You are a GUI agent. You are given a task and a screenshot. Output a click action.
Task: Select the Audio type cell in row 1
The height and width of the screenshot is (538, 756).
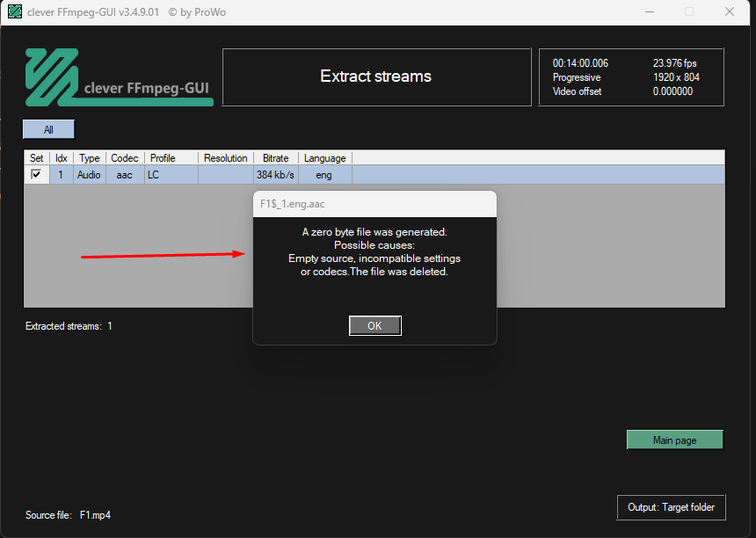(x=89, y=175)
